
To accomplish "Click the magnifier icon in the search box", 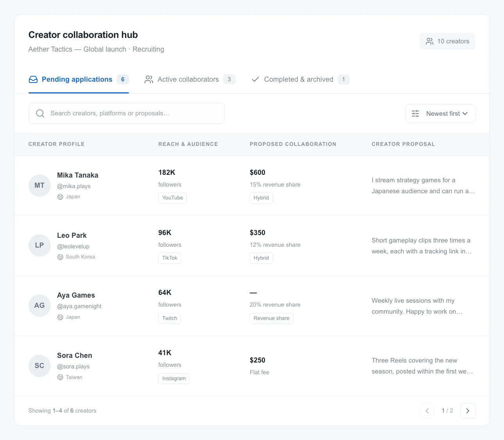I will (x=40, y=113).
